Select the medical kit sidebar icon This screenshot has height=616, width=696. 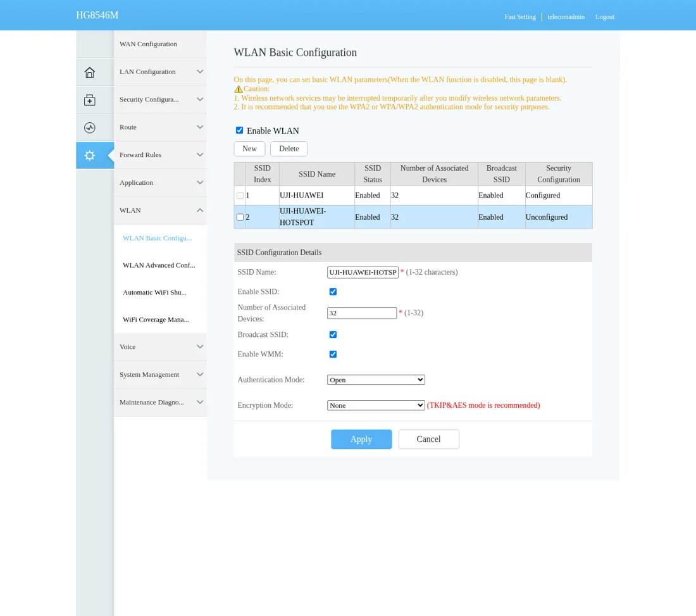90,100
